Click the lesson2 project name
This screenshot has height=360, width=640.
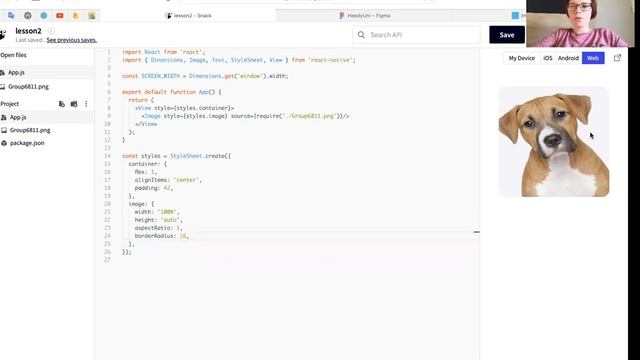click(x=28, y=31)
